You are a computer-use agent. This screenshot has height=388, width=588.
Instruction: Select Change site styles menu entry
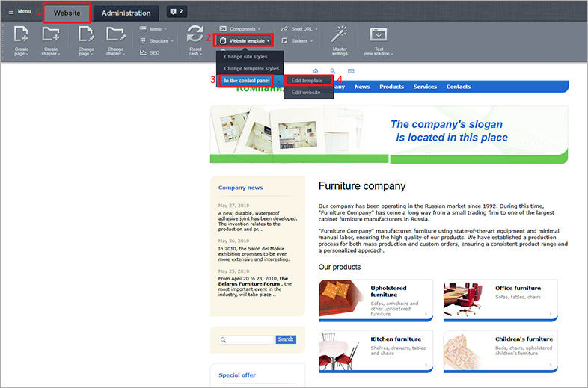tap(245, 56)
